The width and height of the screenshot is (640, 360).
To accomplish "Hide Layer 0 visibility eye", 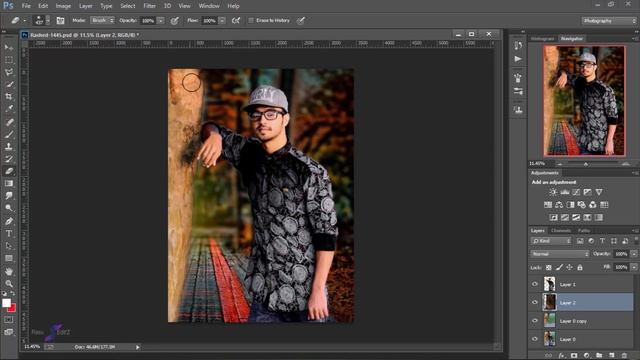I will click(535, 339).
